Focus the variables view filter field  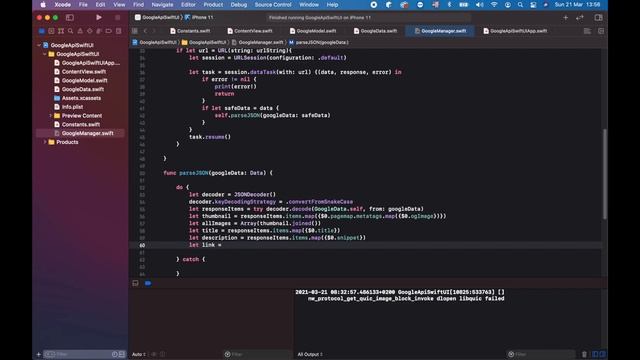(x=257, y=354)
